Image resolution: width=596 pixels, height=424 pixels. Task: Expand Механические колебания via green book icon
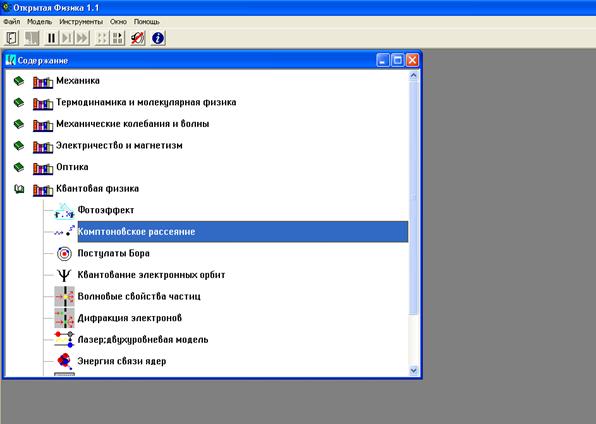19,124
